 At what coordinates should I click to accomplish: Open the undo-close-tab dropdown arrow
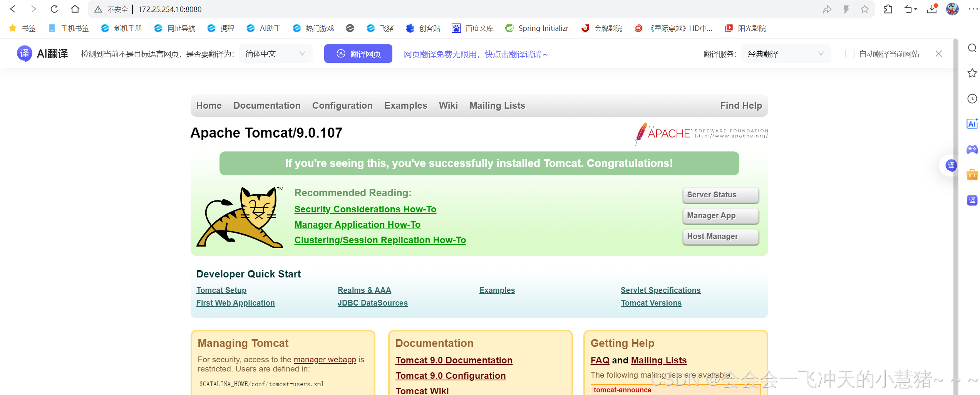click(x=916, y=9)
